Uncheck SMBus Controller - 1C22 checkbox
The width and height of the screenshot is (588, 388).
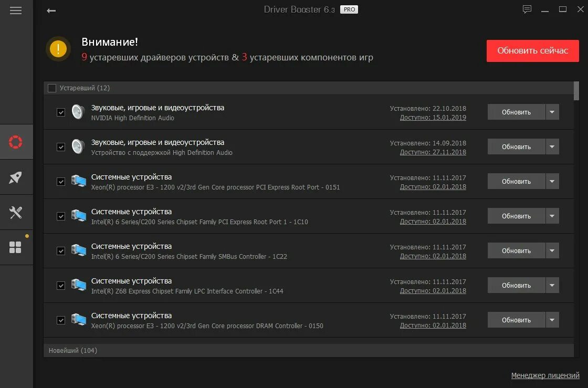tap(61, 251)
